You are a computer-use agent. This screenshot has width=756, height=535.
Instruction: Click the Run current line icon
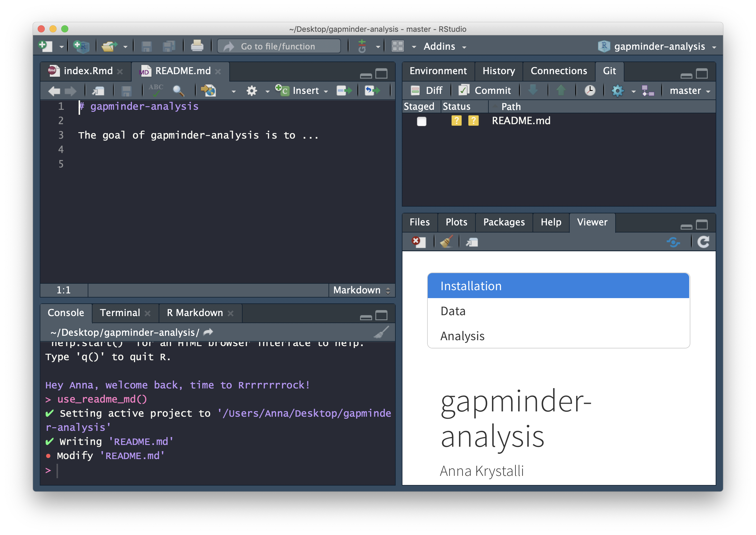pyautogui.click(x=344, y=90)
